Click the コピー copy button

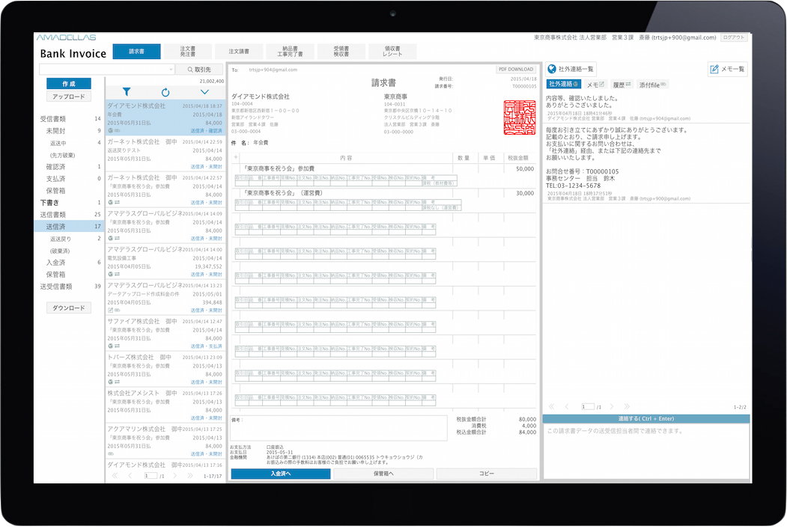487,474
